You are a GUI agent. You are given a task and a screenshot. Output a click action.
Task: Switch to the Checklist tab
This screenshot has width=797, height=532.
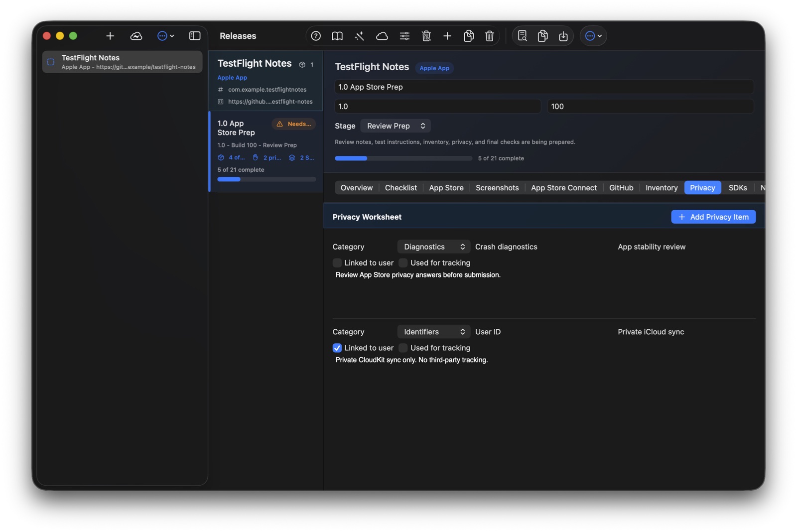400,188
